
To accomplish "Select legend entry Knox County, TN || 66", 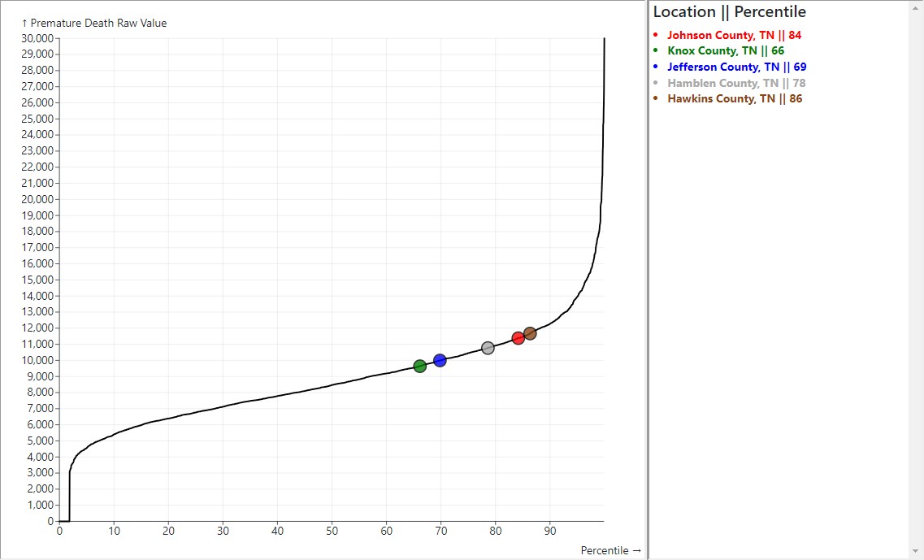I will click(726, 51).
